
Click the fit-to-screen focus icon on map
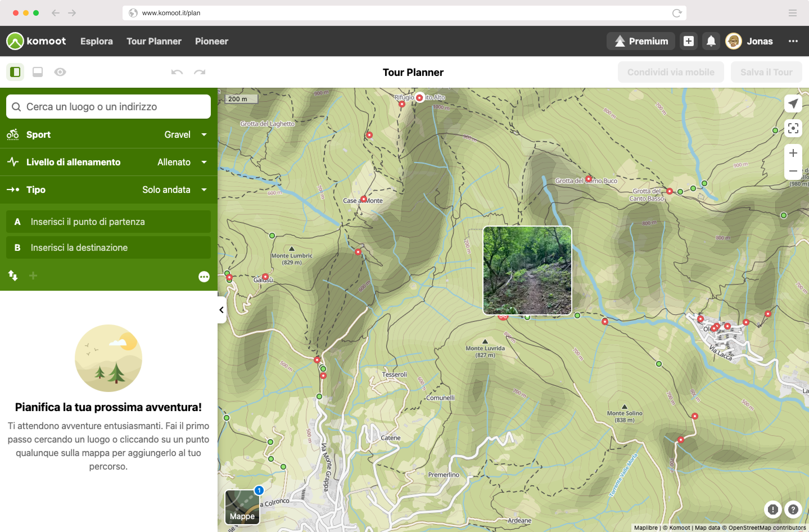point(793,128)
